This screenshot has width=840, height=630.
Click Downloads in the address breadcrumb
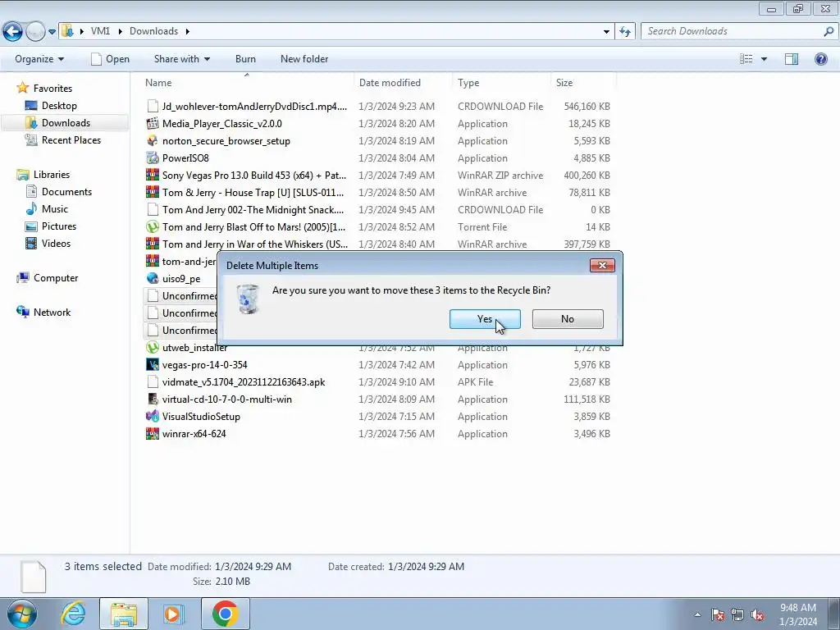click(153, 31)
